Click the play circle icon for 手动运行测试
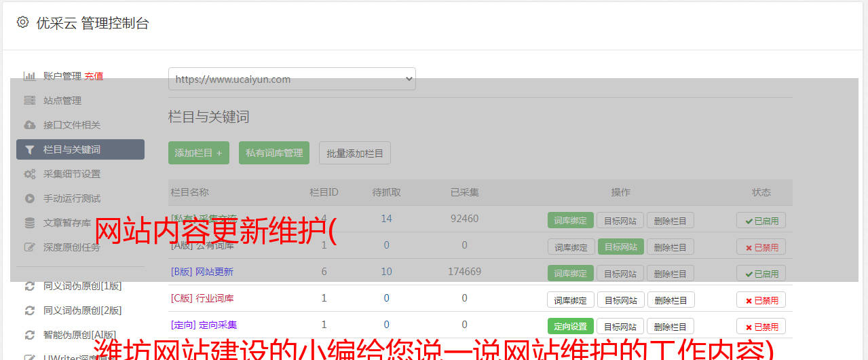This screenshot has width=868, height=360. (x=30, y=198)
